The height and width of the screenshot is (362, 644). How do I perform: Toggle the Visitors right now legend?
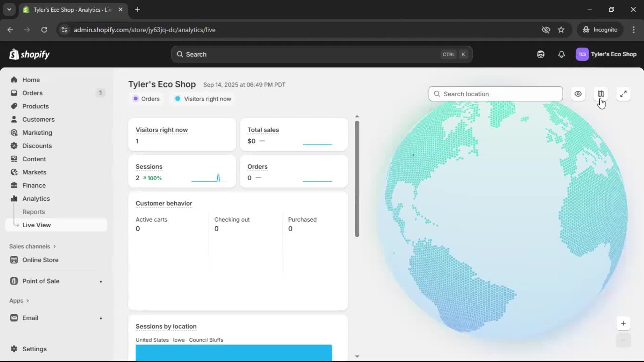click(x=203, y=99)
